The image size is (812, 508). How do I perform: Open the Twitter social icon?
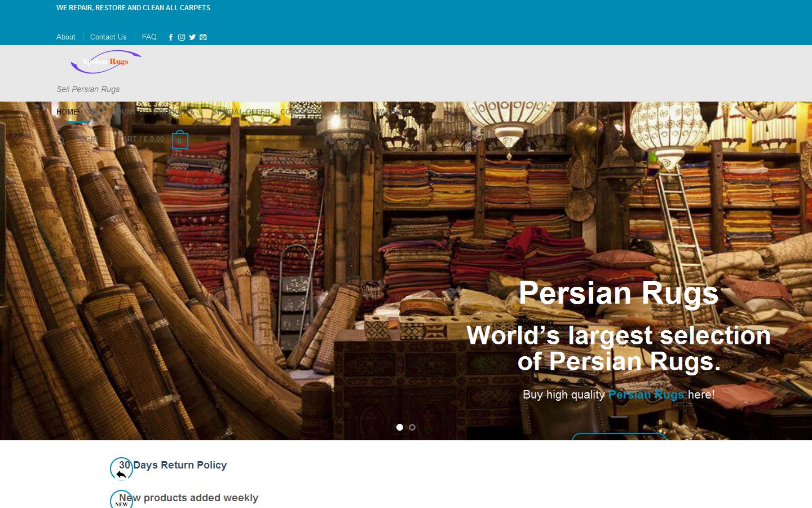(x=192, y=37)
